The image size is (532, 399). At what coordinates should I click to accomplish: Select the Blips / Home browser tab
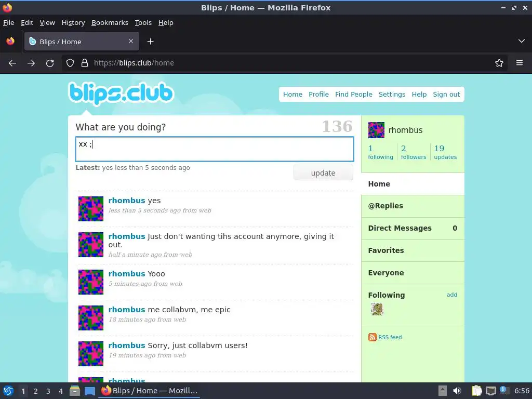tap(82, 42)
